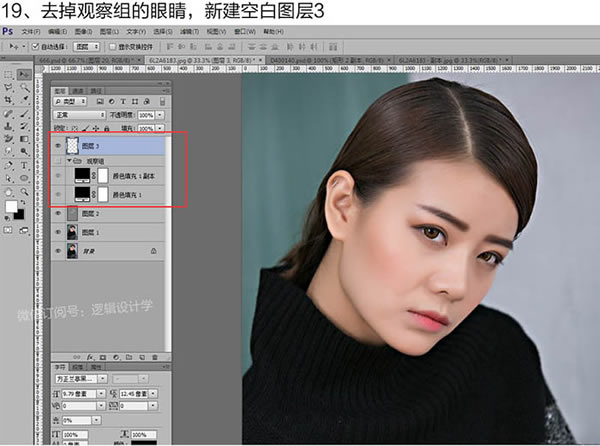Hide layer 1 with its eye icon

pyautogui.click(x=58, y=232)
